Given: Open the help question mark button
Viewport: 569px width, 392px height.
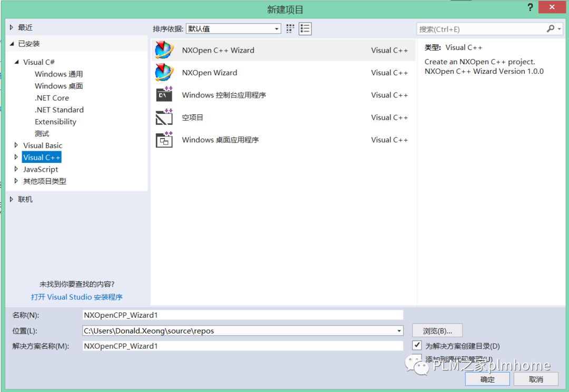Looking at the screenshot, I should pos(530,7).
